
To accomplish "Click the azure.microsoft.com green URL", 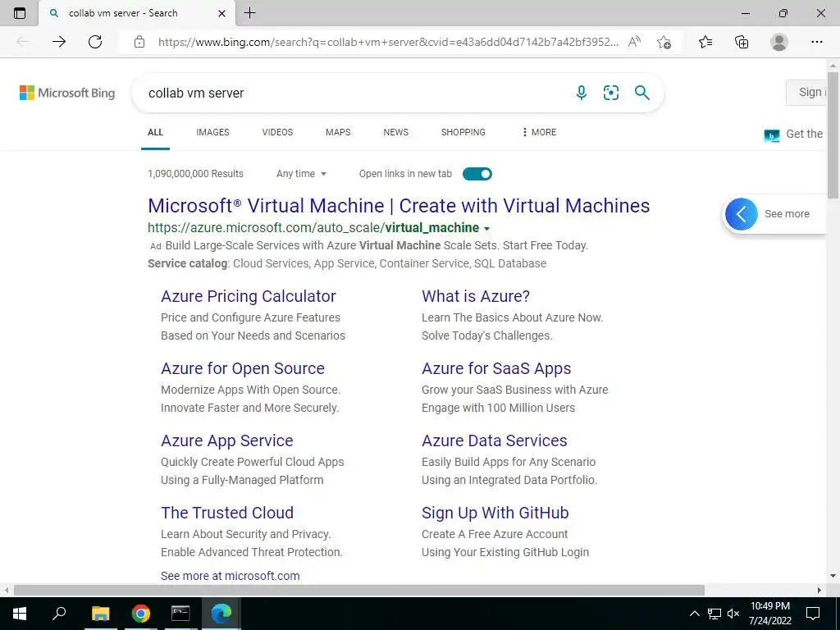I will pos(313,228).
